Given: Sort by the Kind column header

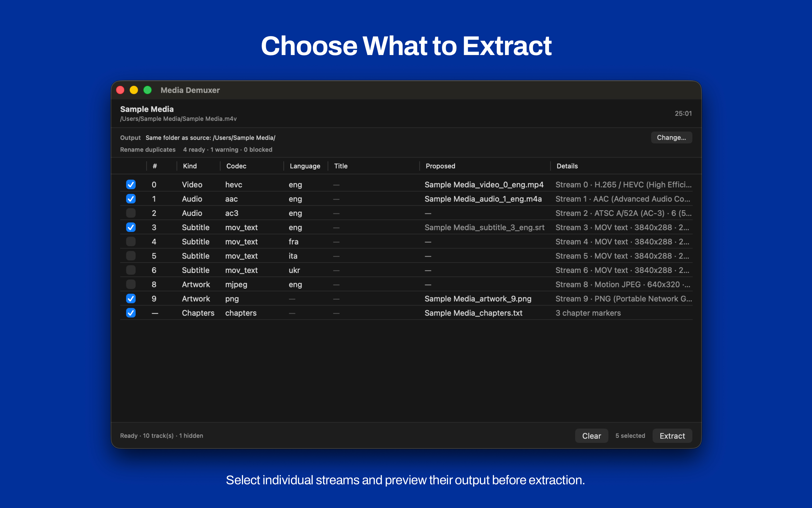Looking at the screenshot, I should pos(190,166).
